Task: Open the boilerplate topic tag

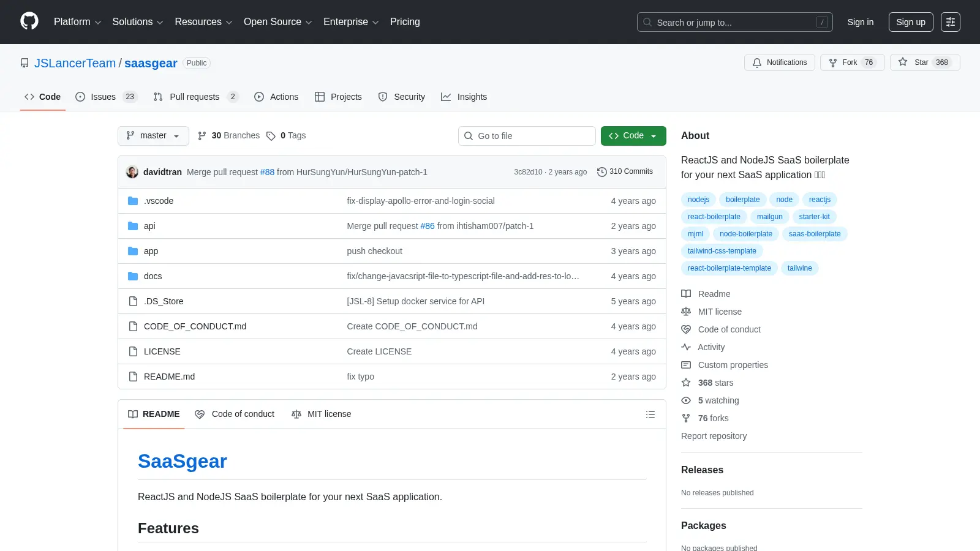Action: coord(742,200)
